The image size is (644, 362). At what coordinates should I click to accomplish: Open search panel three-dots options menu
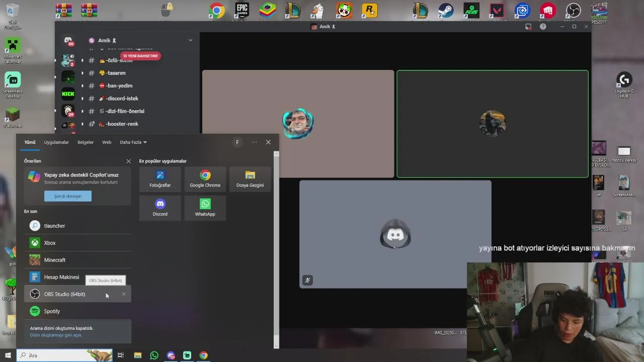tap(254, 142)
